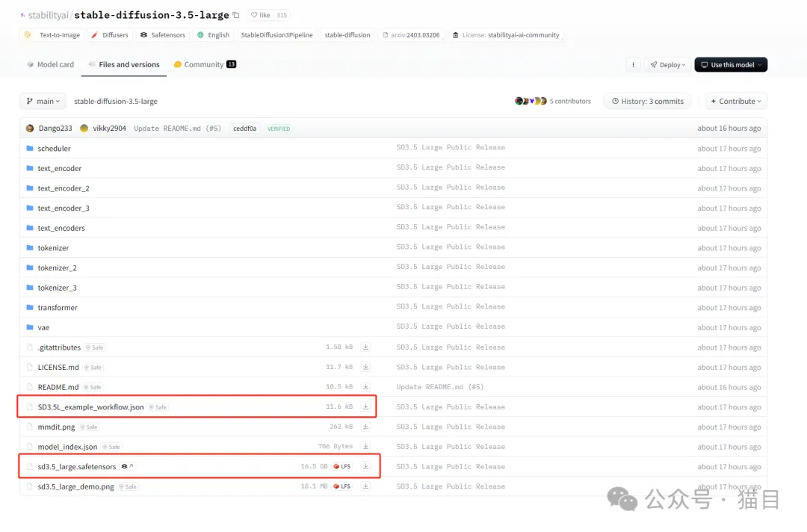Viewport: 807px width, 532px height.
Task: Click LFS badge on sd3.5_large.safetensors row
Action: pyautogui.click(x=342, y=466)
